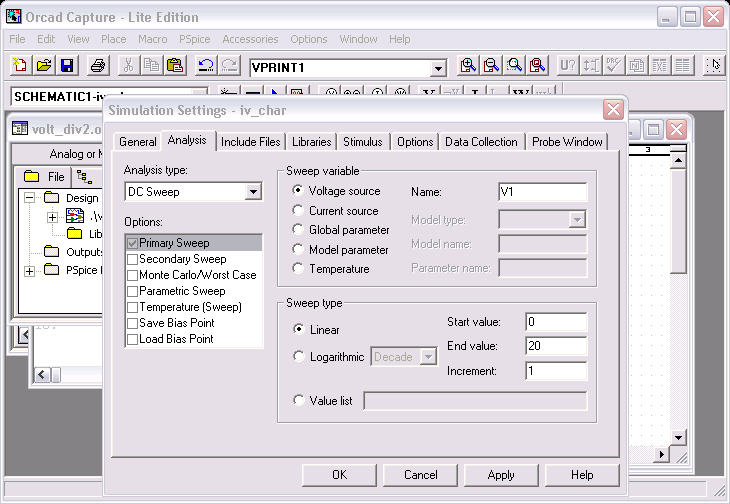The width and height of the screenshot is (730, 504).
Task: Select Global parameter sweep variable
Action: [x=298, y=229]
